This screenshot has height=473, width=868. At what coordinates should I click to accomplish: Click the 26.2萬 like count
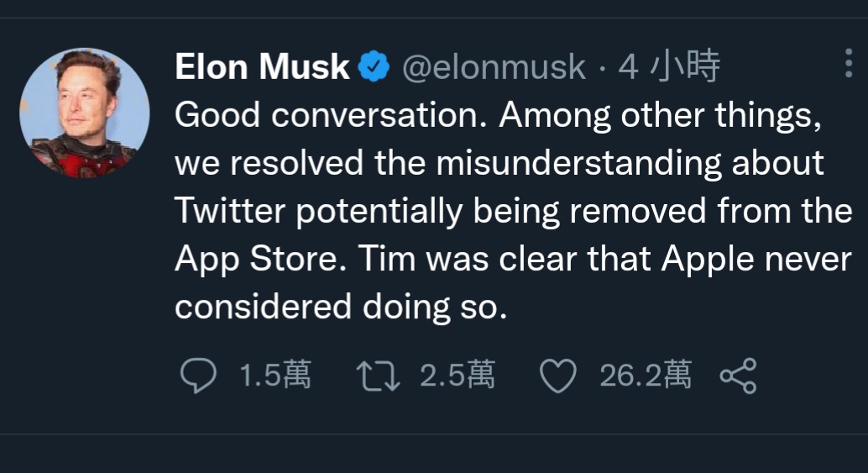pyautogui.click(x=646, y=376)
